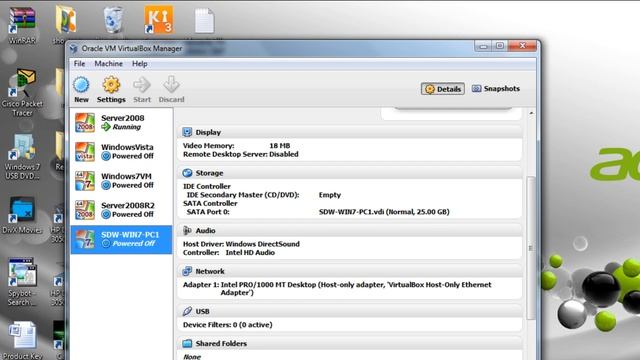The height and width of the screenshot is (360, 640).
Task: Open the orange KI3 desktop shortcut
Action: pos(159,20)
